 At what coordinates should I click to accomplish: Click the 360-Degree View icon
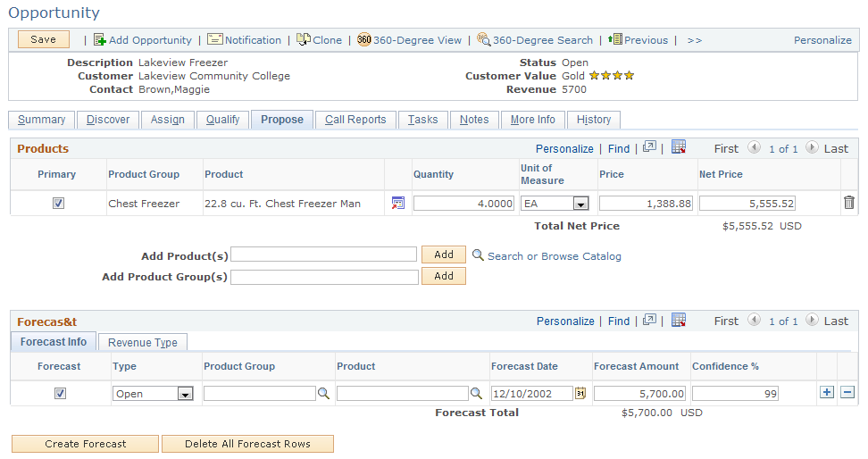coord(363,39)
